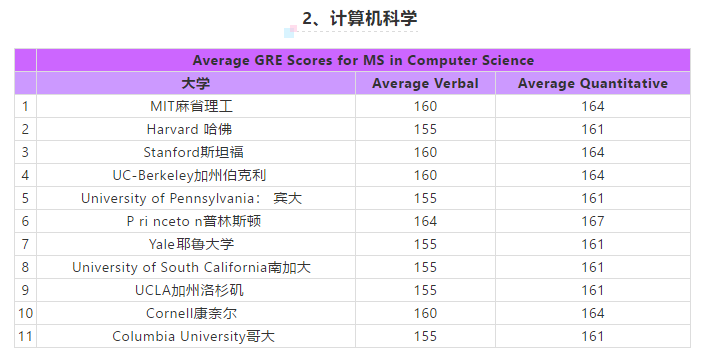Click the heading 2、计算机科学
The image size is (706, 362).
click(360, 18)
